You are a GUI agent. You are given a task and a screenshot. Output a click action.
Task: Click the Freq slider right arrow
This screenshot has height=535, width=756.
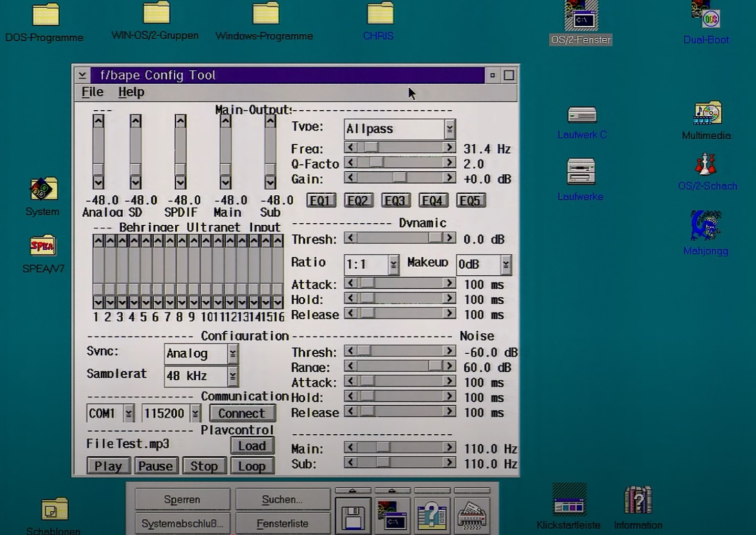click(449, 148)
